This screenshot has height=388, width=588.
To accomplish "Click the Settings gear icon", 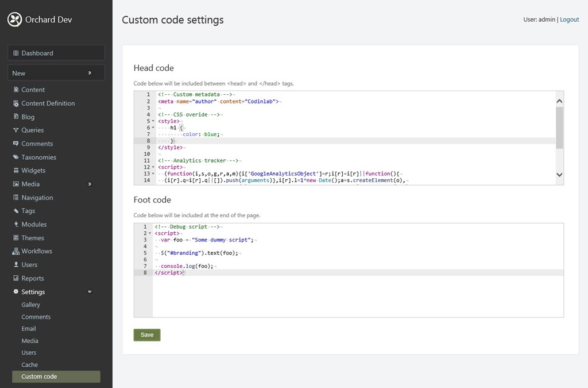I will [x=16, y=292].
